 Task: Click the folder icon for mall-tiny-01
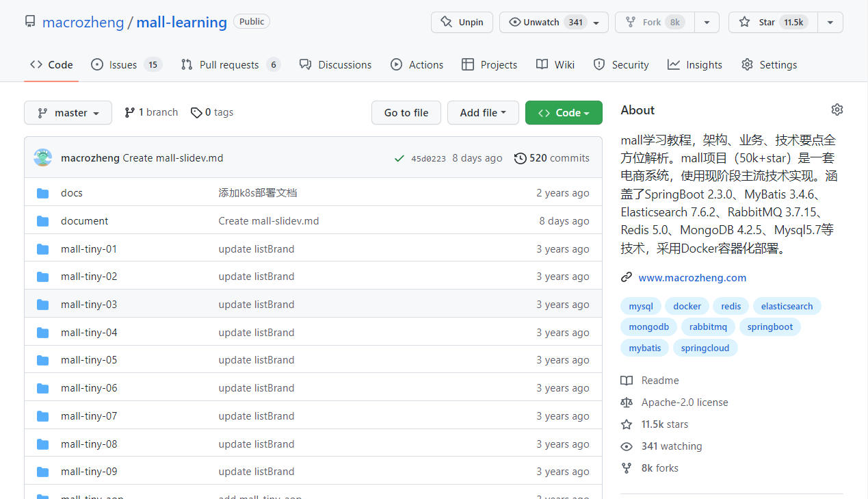(x=43, y=249)
